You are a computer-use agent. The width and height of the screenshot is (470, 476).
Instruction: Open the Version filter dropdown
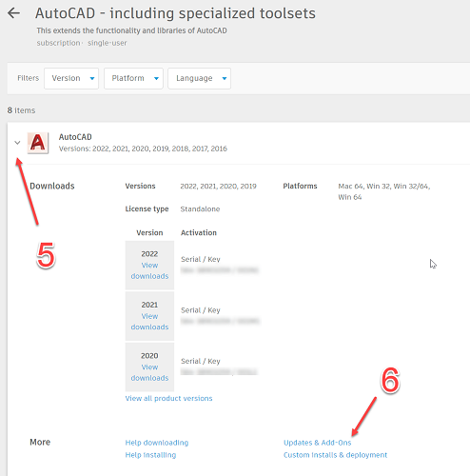pos(71,78)
